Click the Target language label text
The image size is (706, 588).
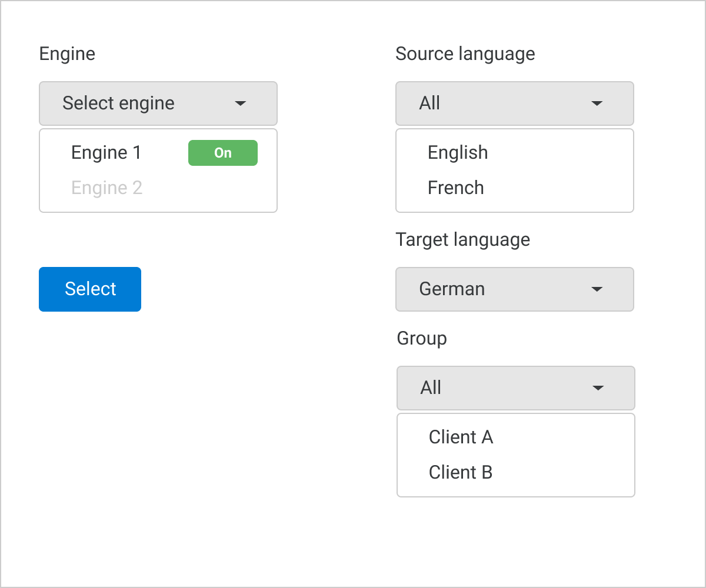(463, 240)
